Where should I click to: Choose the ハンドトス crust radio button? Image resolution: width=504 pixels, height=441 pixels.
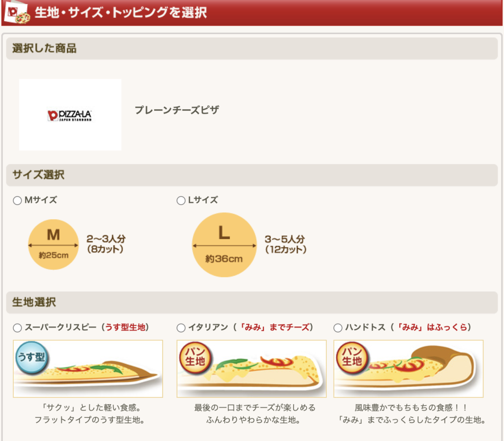[338, 328]
